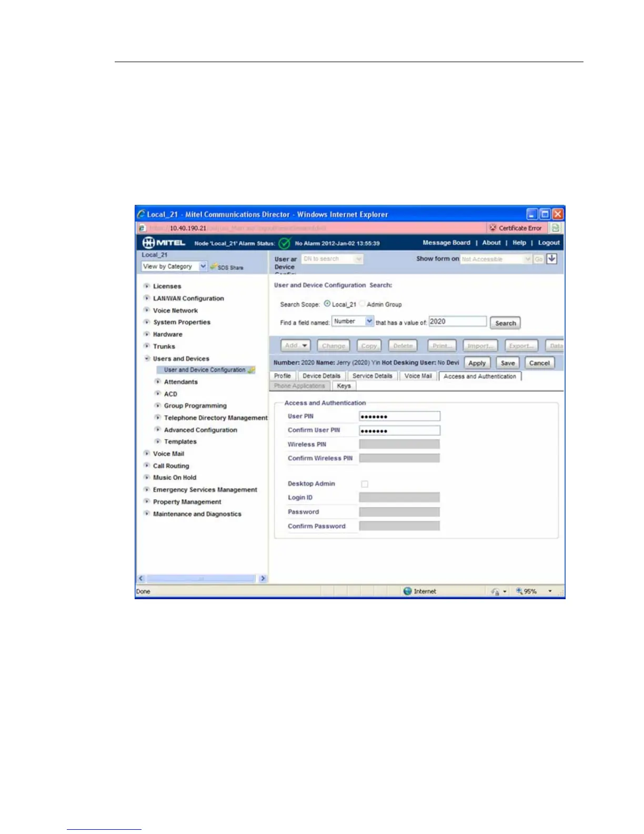
Task: Click the green icon right of Certificate Error
Action: click(x=556, y=228)
